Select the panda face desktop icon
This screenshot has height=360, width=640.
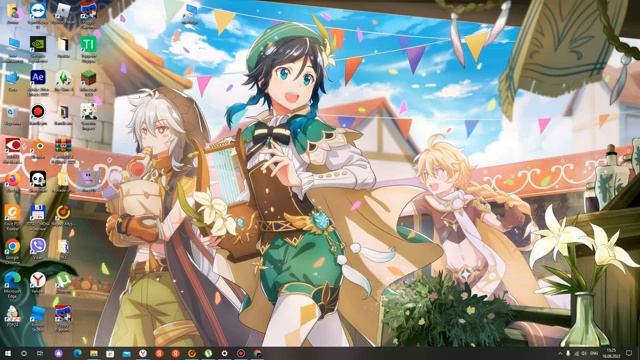(38, 179)
